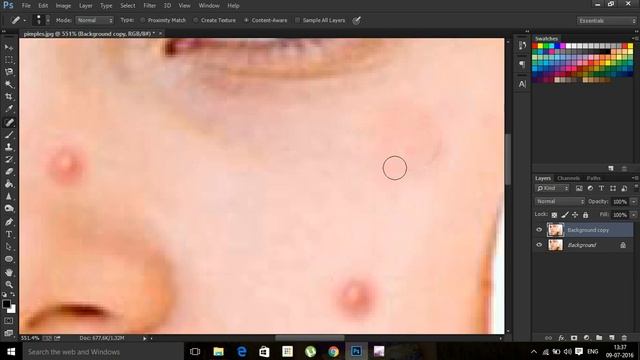Open the Layer menu
Screen dimensions: 640x360
86,6
